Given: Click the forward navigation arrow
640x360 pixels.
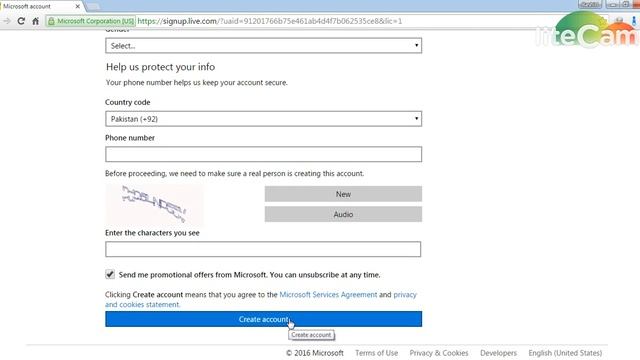Looking at the screenshot, I should point(7,21).
